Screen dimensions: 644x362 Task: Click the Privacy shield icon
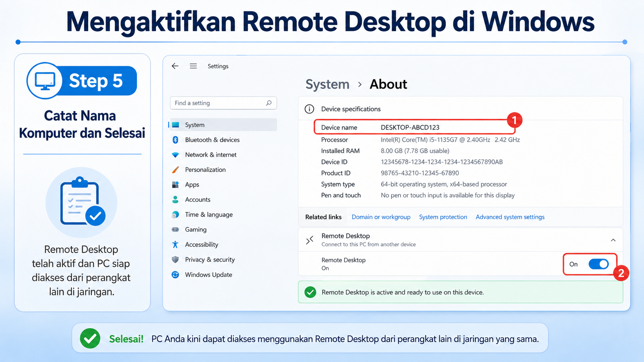(175, 260)
